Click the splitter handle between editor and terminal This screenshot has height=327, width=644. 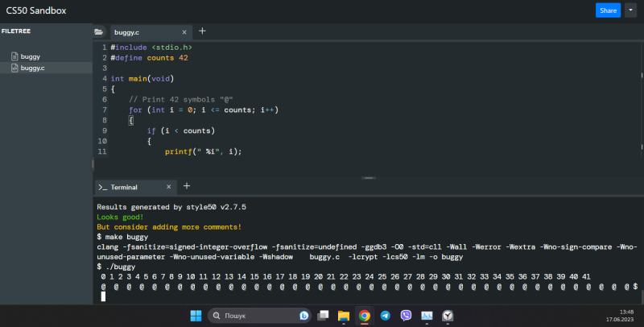tap(369, 177)
